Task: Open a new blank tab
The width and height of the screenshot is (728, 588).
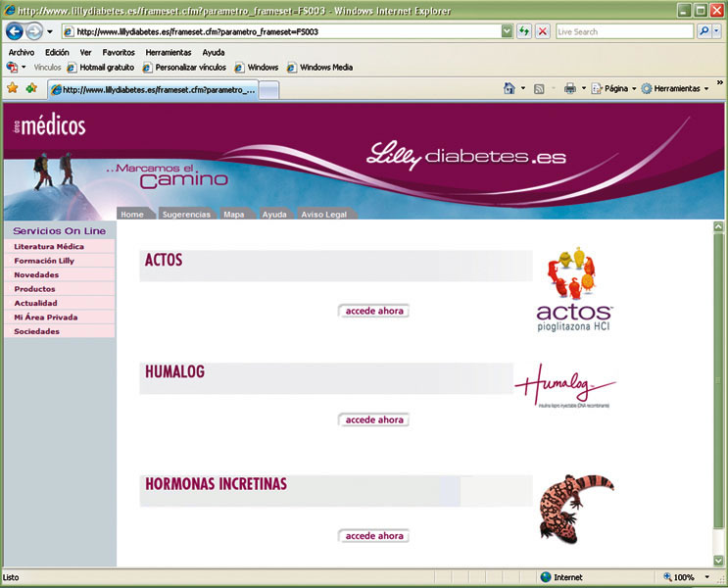Action: coord(268,90)
